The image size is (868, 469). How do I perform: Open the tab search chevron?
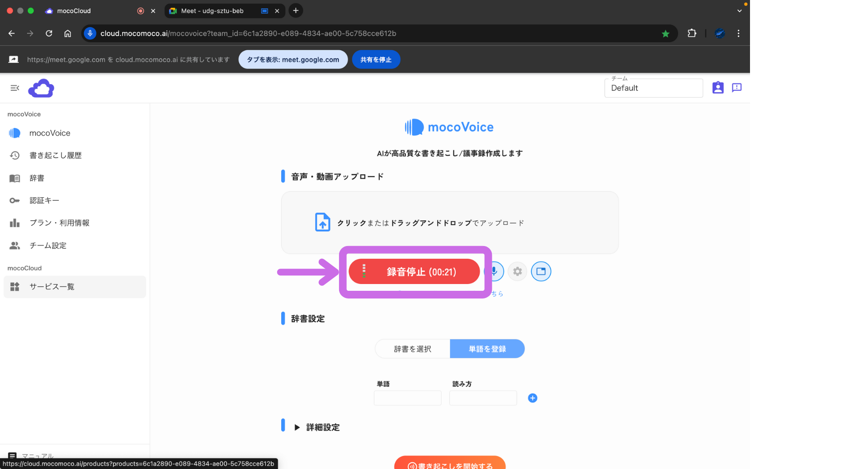740,11
